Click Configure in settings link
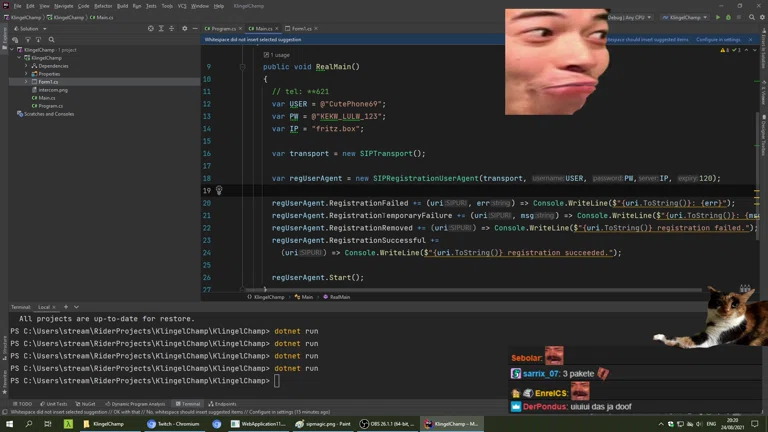This screenshot has width=768, height=432. pos(718,40)
